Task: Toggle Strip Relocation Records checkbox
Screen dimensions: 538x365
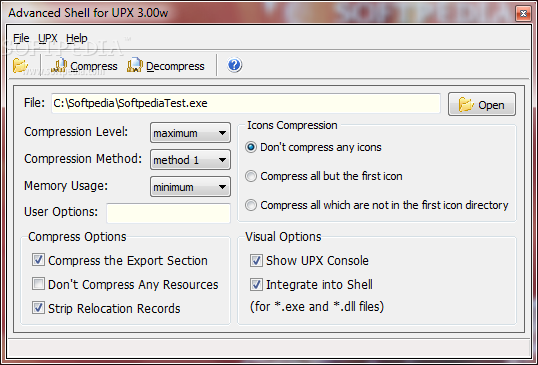Action: click(38, 308)
